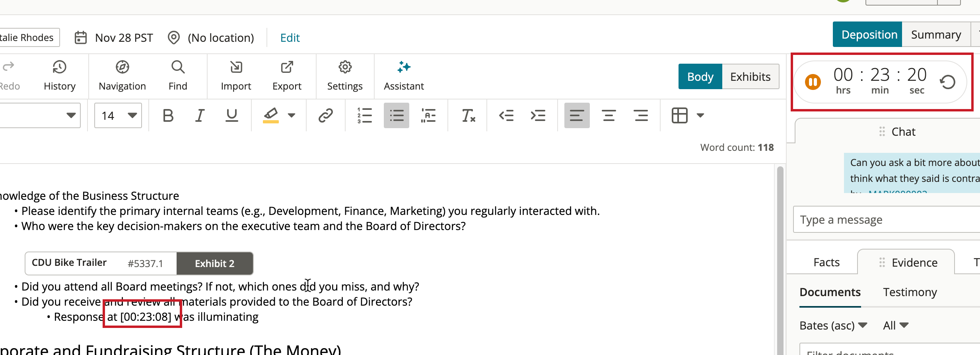980x355 pixels.
Task: Show the Documents sub-tab
Action: [830, 292]
